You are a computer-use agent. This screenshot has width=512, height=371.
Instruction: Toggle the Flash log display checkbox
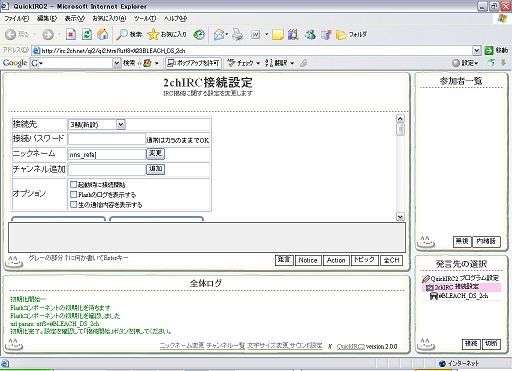74,194
